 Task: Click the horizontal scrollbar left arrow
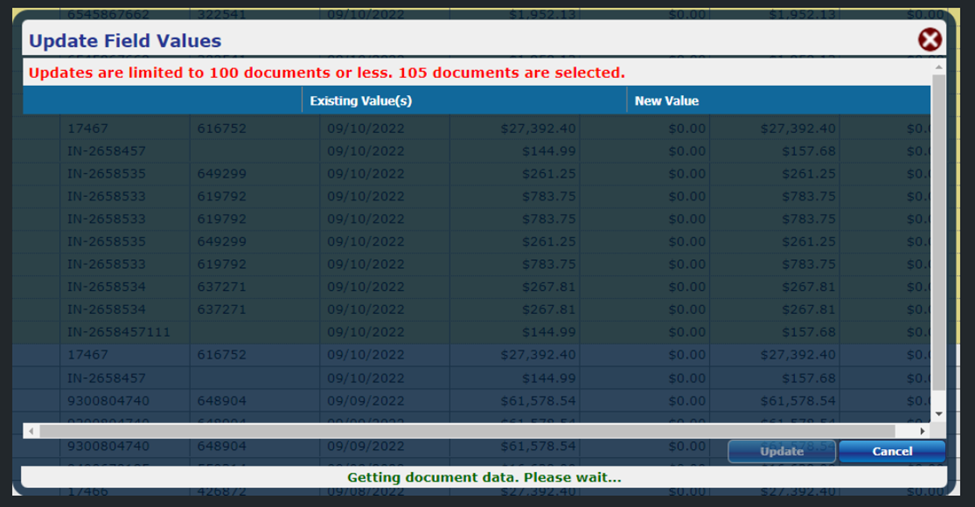[x=31, y=431]
